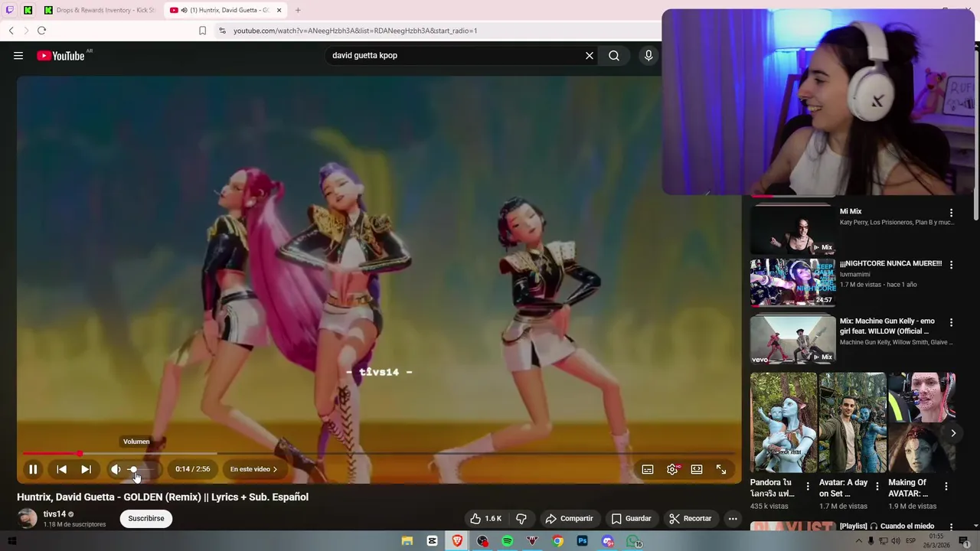The width and height of the screenshot is (980, 551).
Task: Open options for Machine Gun Kelly mix
Action: coord(952,323)
